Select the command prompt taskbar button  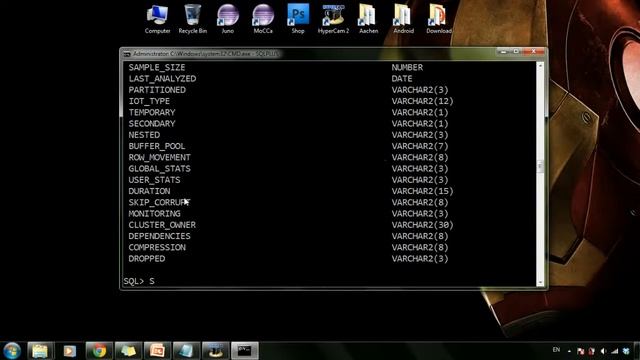(245, 351)
